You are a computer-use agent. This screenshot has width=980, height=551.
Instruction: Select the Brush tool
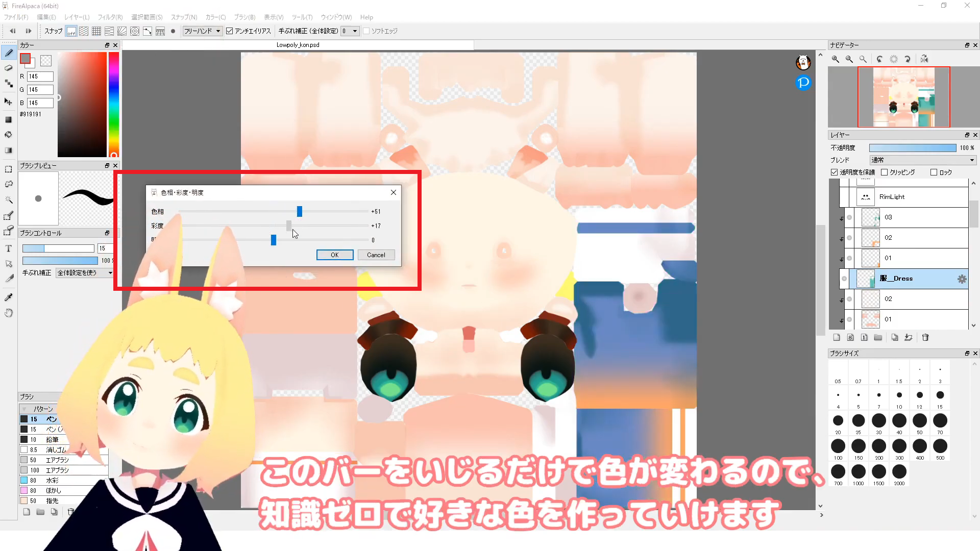(9, 53)
